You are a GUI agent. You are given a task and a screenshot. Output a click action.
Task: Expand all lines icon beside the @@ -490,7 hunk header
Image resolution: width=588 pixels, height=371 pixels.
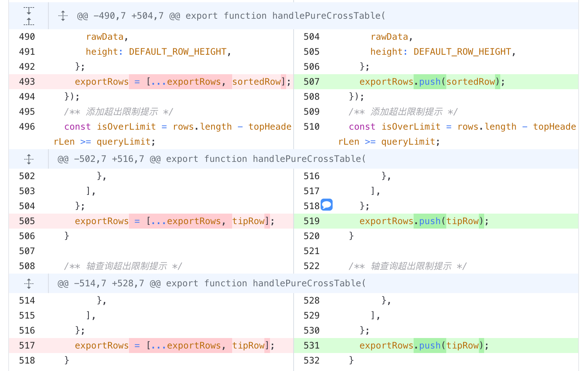click(x=63, y=16)
